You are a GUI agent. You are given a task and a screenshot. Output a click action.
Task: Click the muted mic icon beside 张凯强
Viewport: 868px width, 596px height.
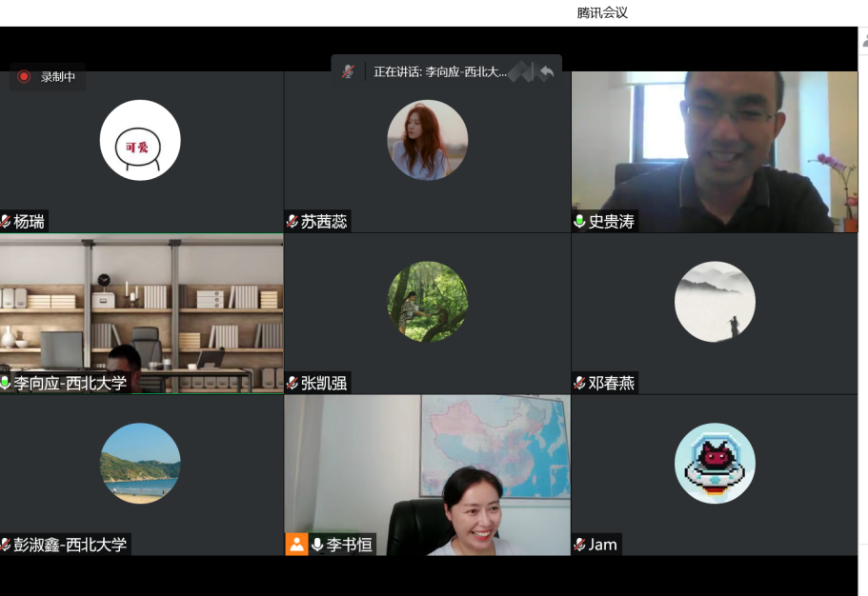293,384
